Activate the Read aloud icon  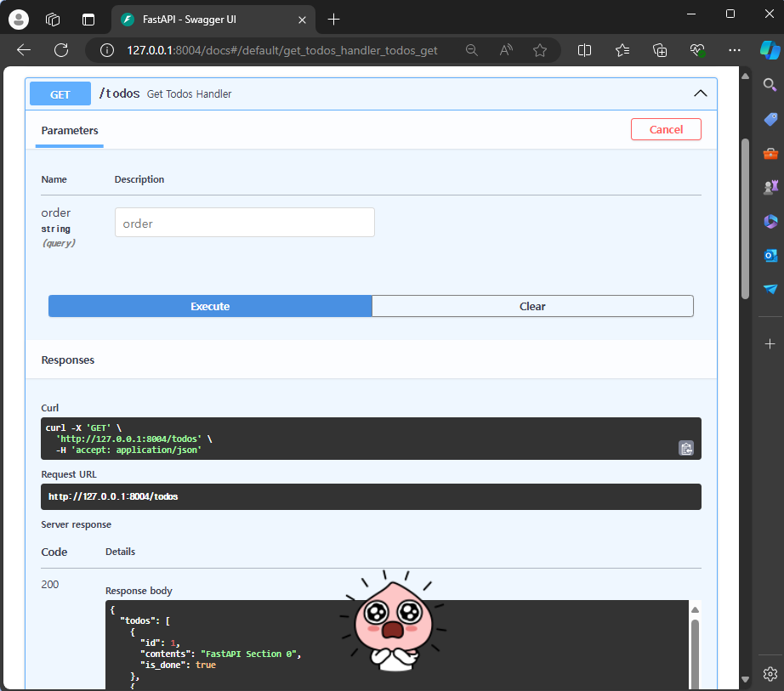[506, 50]
